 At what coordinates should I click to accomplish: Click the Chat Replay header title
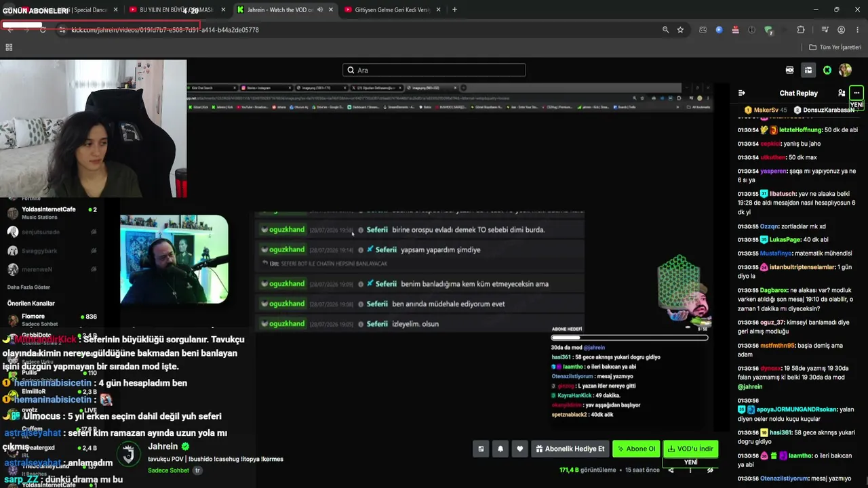[799, 93]
